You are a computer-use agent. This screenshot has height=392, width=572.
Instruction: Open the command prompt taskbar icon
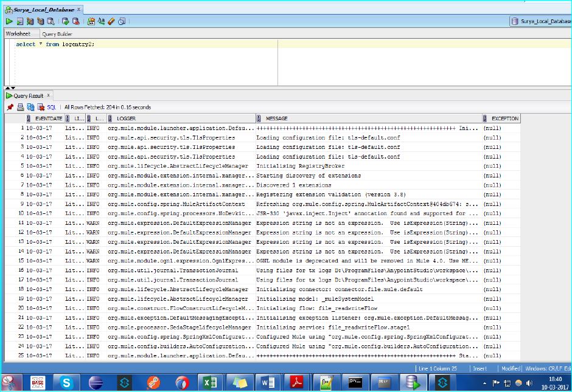pyautogui.click(x=355, y=382)
